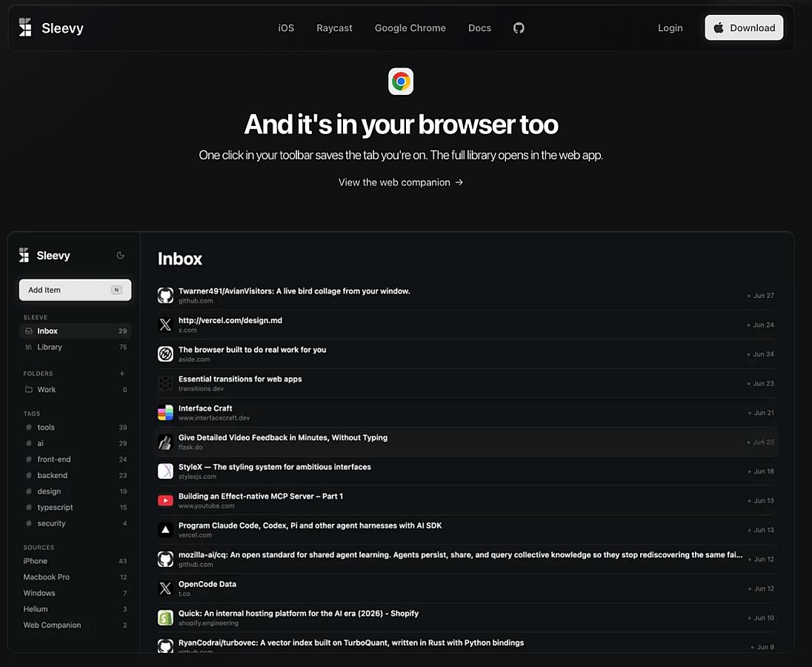Click aside.com icon beside browser item

[x=165, y=354]
